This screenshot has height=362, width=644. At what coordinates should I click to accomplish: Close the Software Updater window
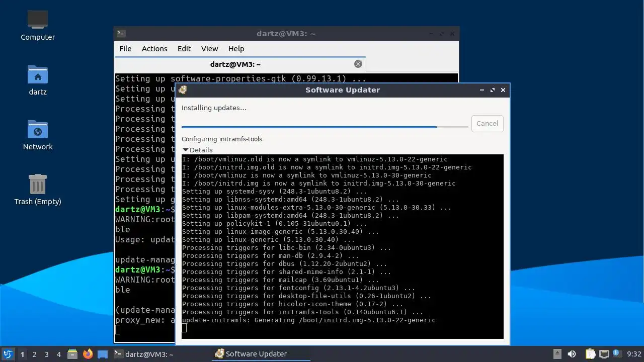coord(503,90)
